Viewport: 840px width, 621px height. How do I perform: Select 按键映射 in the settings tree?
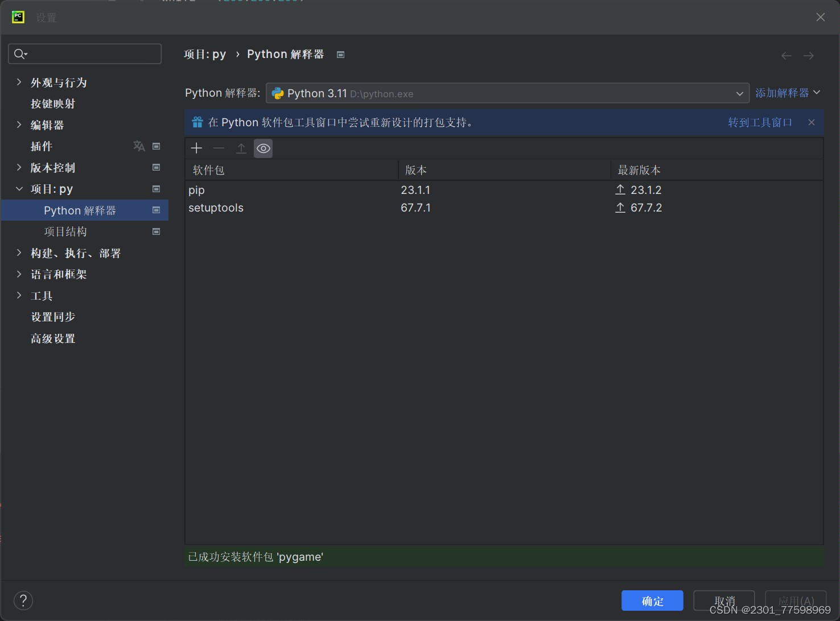click(53, 103)
